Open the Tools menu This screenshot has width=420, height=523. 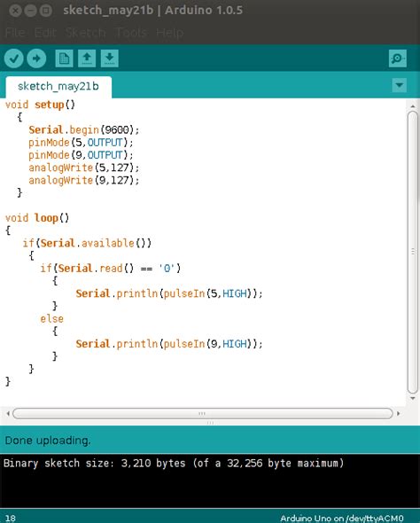[130, 33]
